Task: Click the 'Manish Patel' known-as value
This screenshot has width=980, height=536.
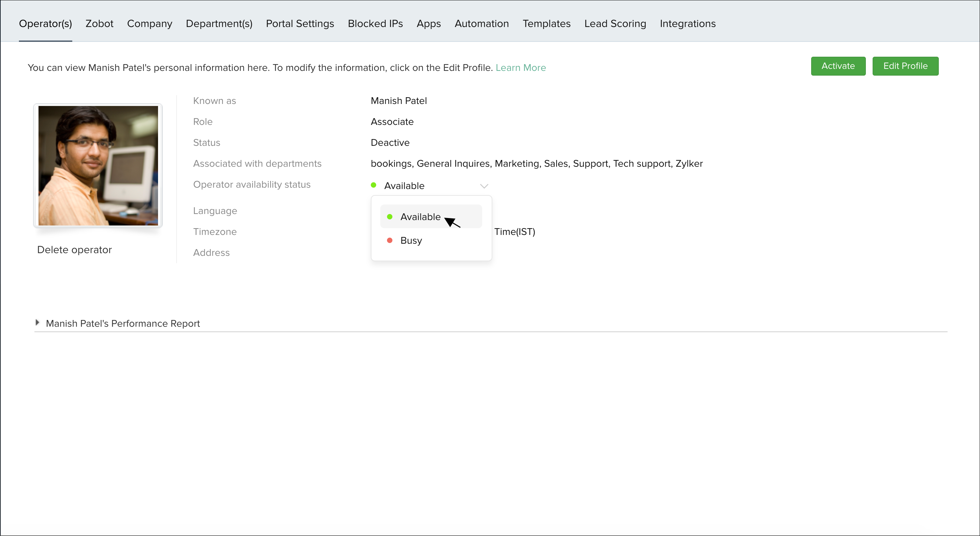Action: (399, 101)
